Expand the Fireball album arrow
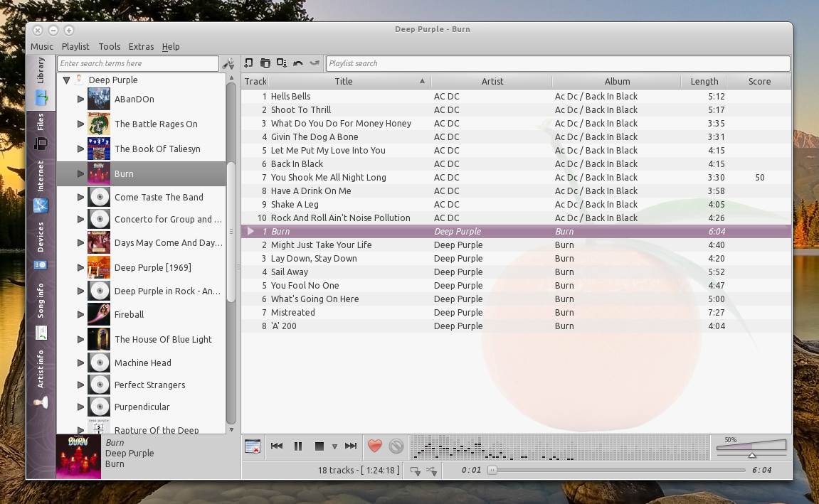The image size is (819, 504). 80,315
